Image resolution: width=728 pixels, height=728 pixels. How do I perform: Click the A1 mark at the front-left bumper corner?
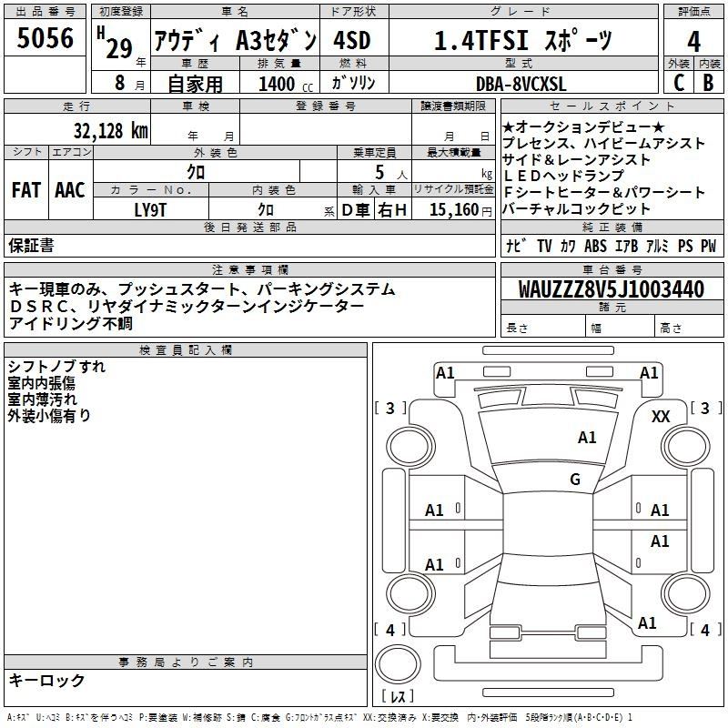coord(445,372)
